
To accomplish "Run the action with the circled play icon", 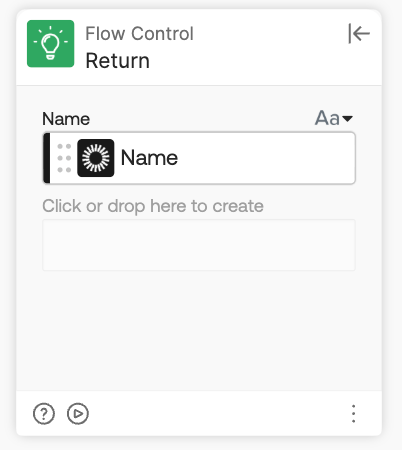I will [78, 414].
